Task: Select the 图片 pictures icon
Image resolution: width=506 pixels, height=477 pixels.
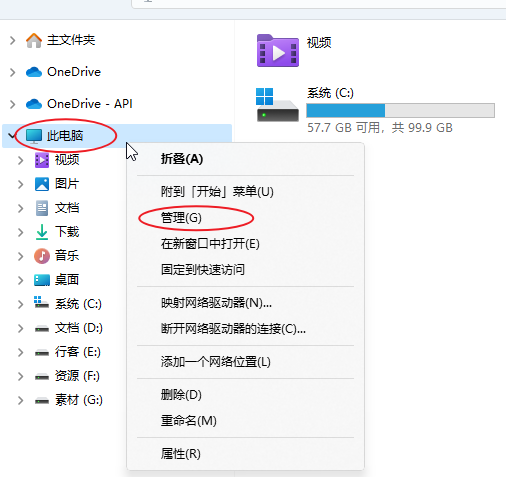Action: 42,184
